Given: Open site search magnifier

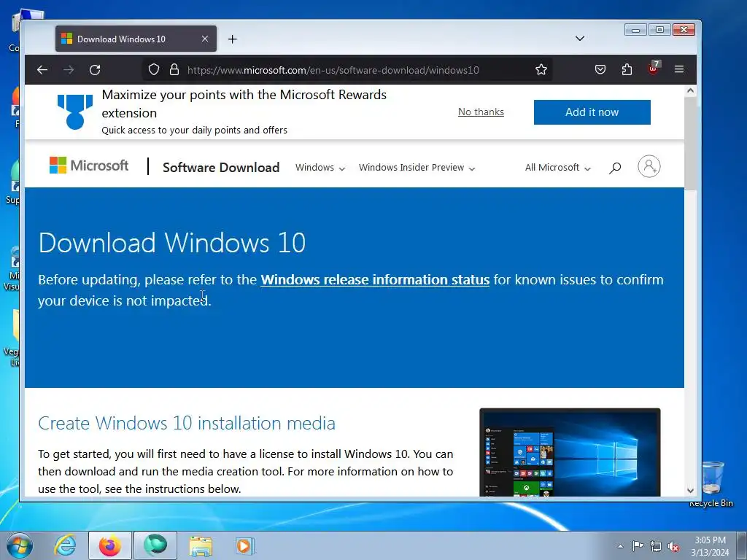Looking at the screenshot, I should pos(615,168).
